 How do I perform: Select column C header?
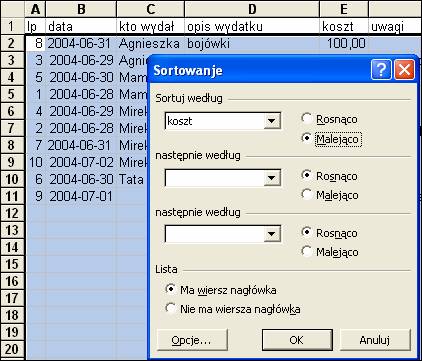151,9
